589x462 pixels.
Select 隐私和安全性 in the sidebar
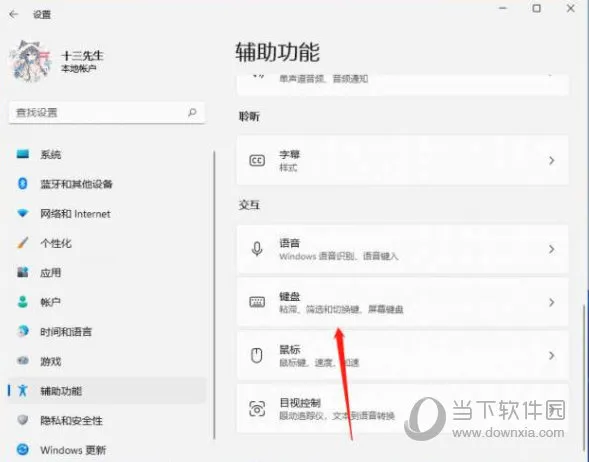point(107,420)
